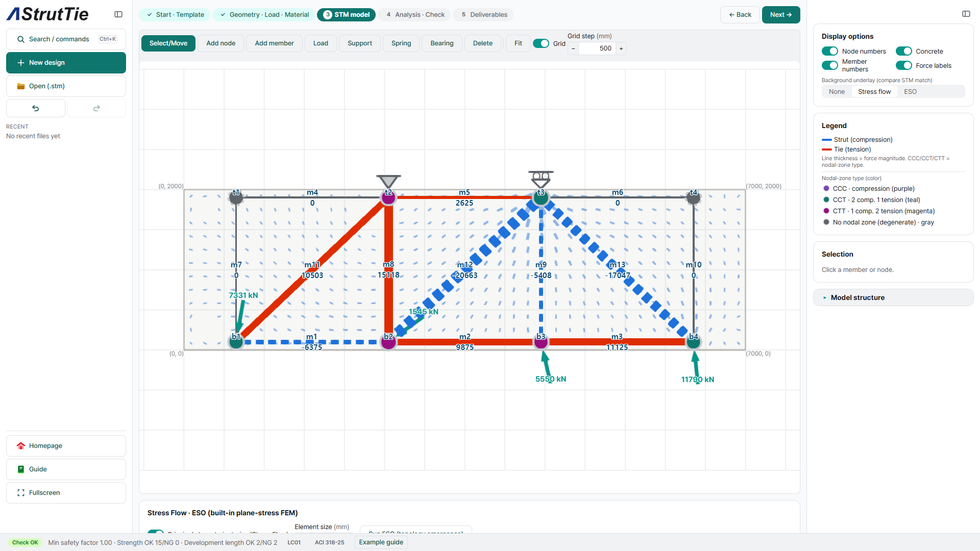Click Fit to view button
The height and width of the screenshot is (551, 980).
[518, 43]
